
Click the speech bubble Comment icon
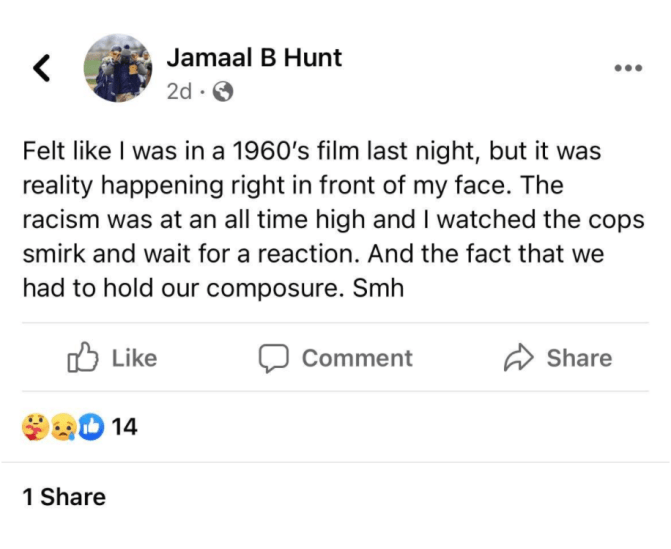point(273,358)
